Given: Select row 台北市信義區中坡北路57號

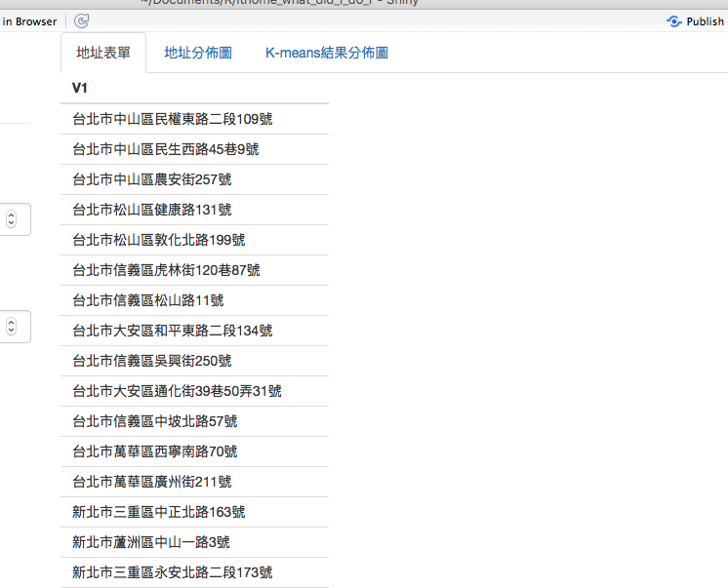Looking at the screenshot, I should [x=194, y=421].
